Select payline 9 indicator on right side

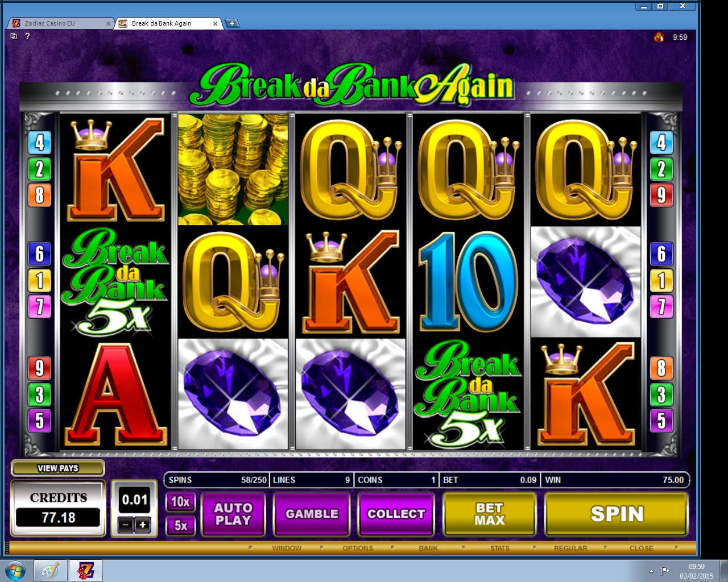[661, 195]
